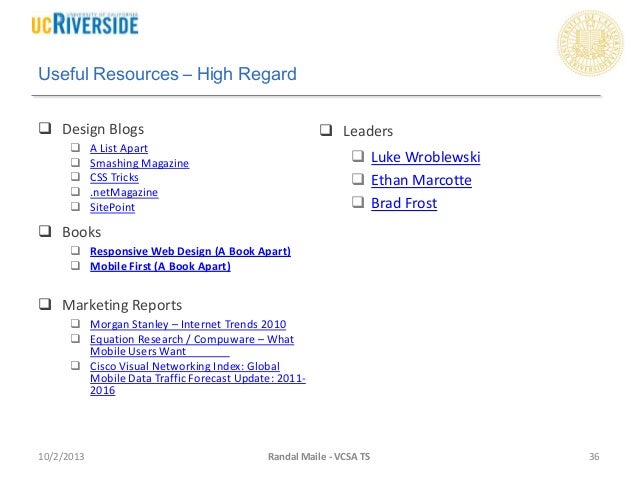Select the Books heading
638x479 pixels.
point(81,232)
